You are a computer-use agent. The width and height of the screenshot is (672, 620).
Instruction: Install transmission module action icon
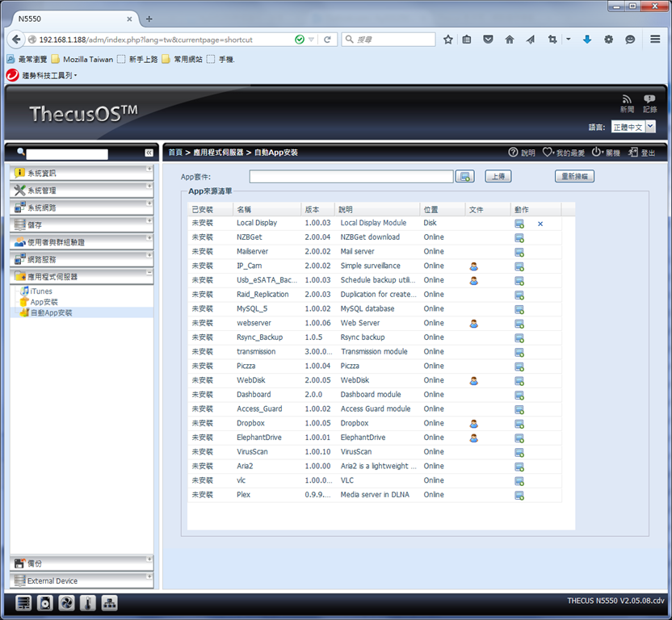pos(519,352)
